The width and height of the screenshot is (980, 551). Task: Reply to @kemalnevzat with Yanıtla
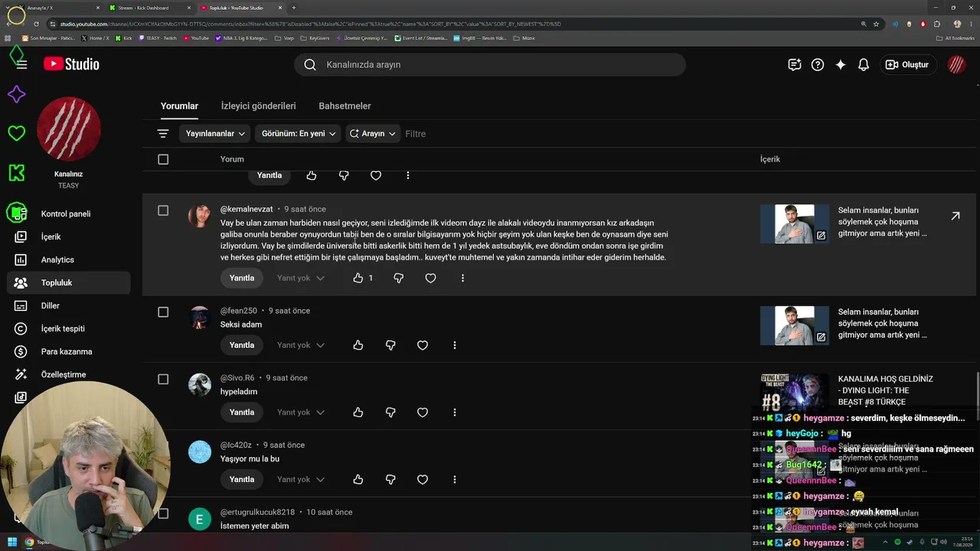(242, 279)
